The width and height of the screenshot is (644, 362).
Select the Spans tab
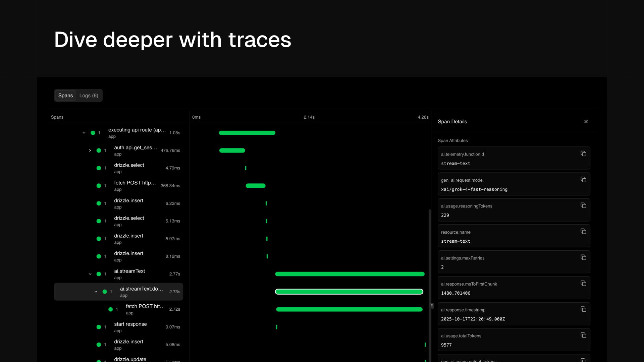click(65, 96)
